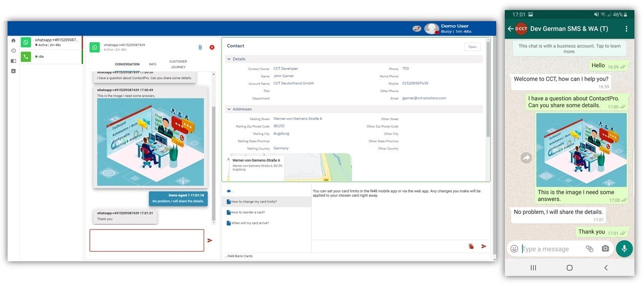Open the history clock icon in sidebar
Image resolution: width=644 pixels, height=291 pixels.
(x=13, y=50)
